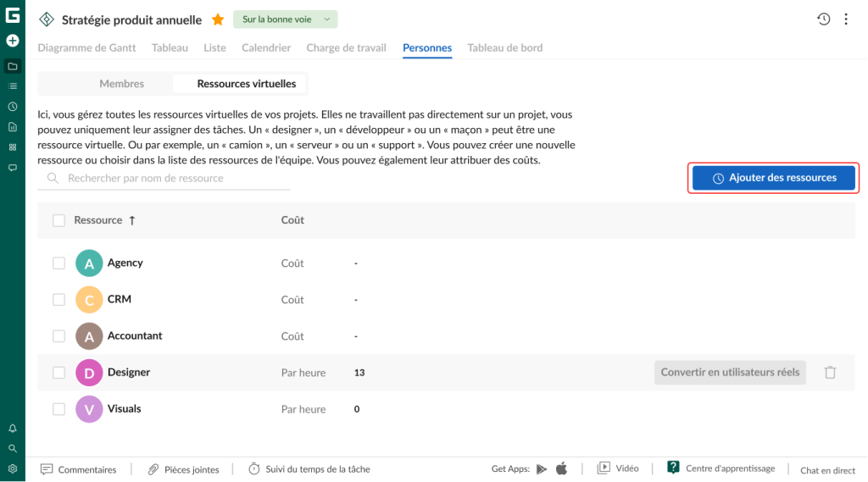Open the apps grid sidebar icon
868x482 pixels.
pos(12,147)
